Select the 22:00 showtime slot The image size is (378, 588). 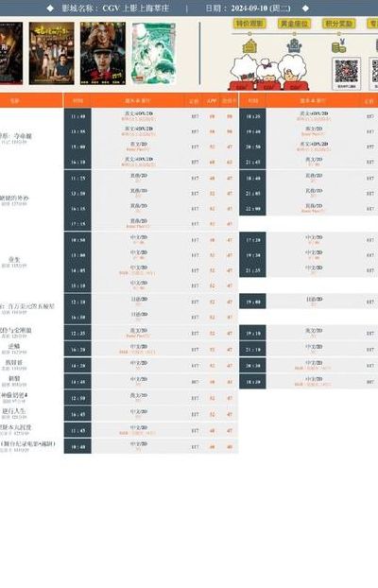coord(253,209)
